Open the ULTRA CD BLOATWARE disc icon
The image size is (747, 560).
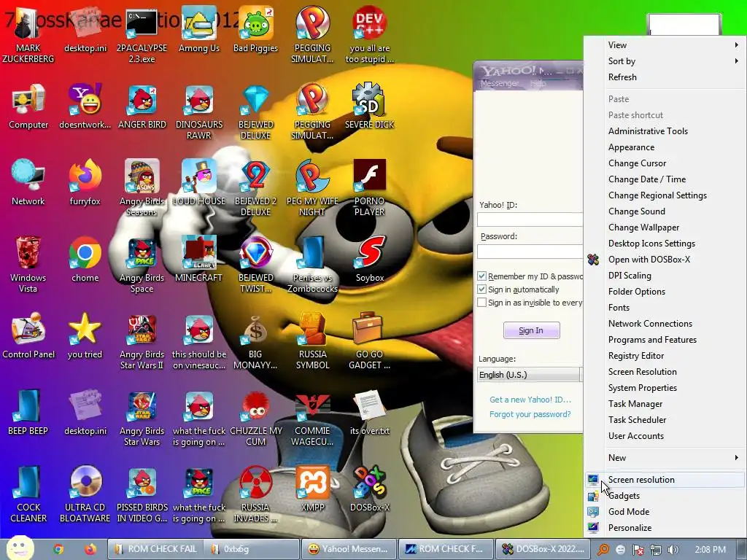pos(85,495)
